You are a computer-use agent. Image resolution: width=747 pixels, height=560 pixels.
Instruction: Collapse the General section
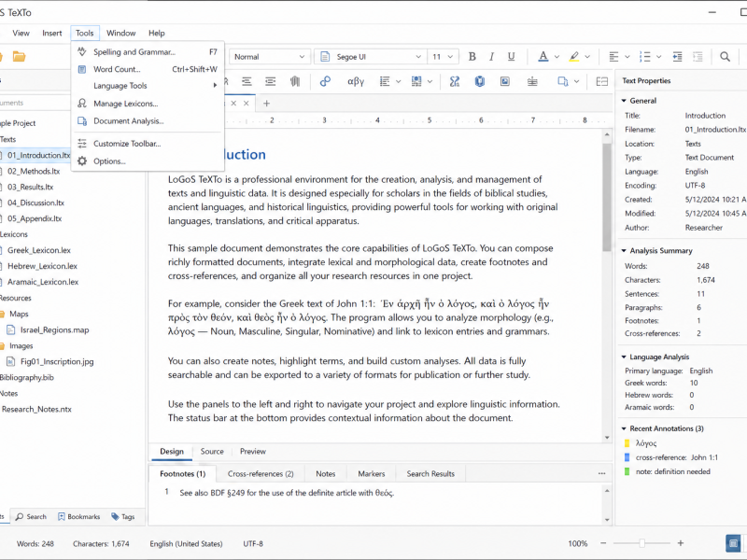624,101
